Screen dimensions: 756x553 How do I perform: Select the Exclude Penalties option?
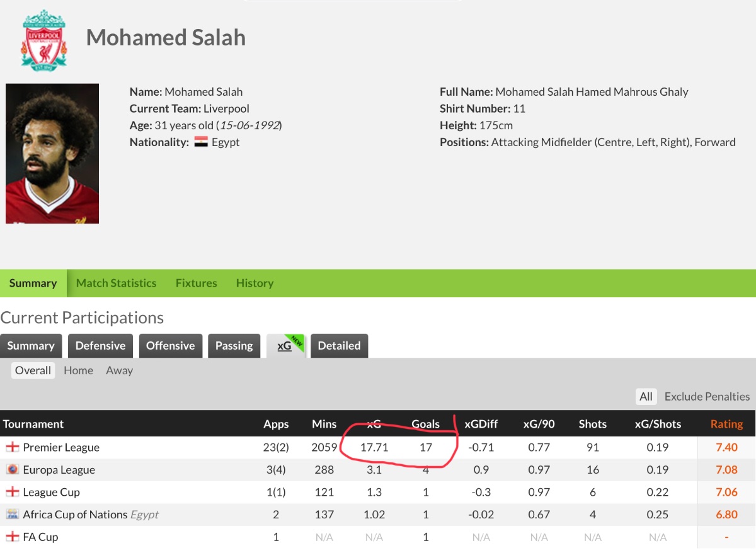click(707, 397)
